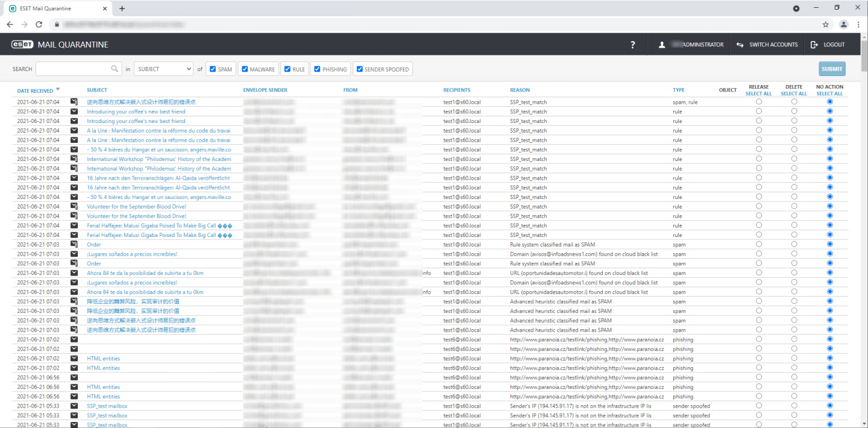Click the search magnifier icon

click(x=115, y=69)
